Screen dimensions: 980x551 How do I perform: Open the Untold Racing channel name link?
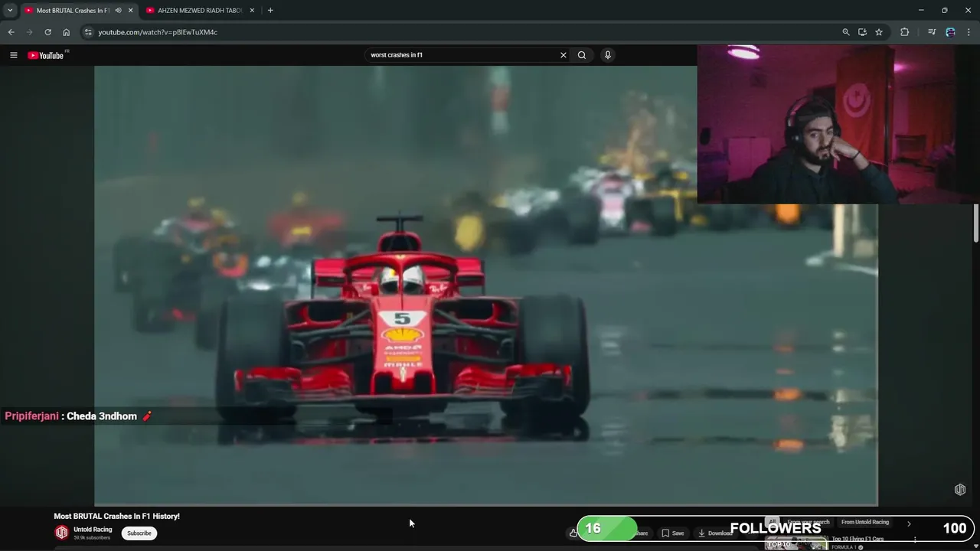coord(93,530)
